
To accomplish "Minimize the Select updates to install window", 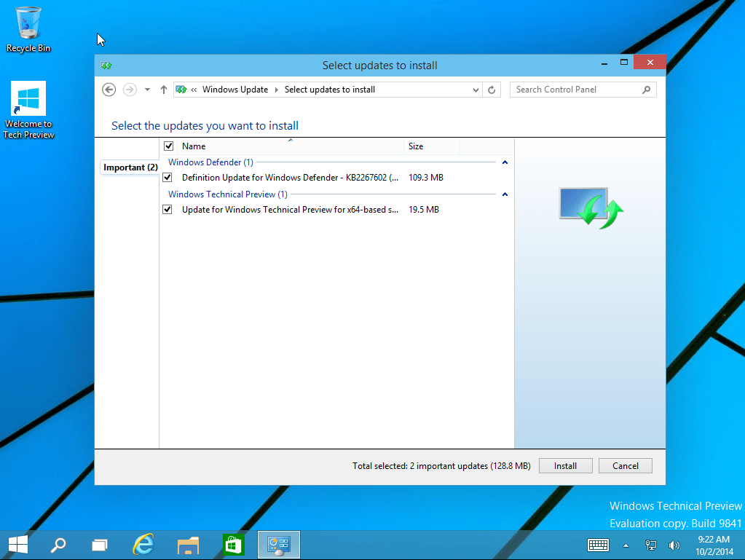I will pyautogui.click(x=604, y=63).
